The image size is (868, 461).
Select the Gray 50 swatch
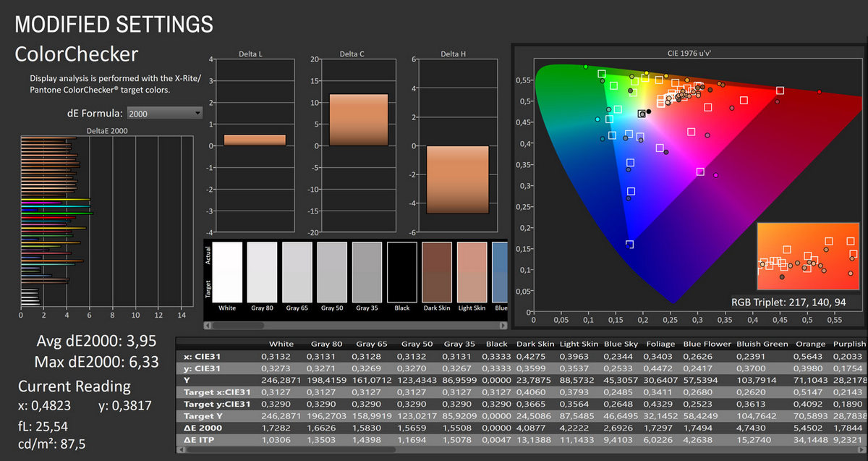pyautogui.click(x=332, y=271)
